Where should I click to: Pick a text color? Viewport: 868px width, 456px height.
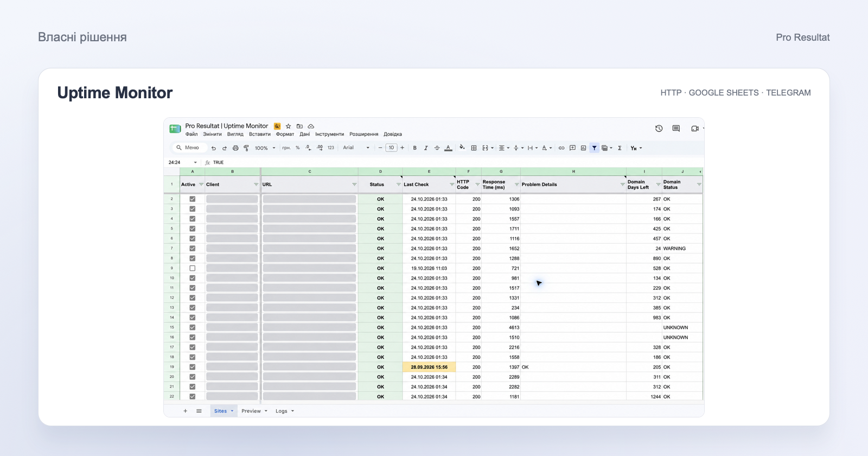pos(448,148)
